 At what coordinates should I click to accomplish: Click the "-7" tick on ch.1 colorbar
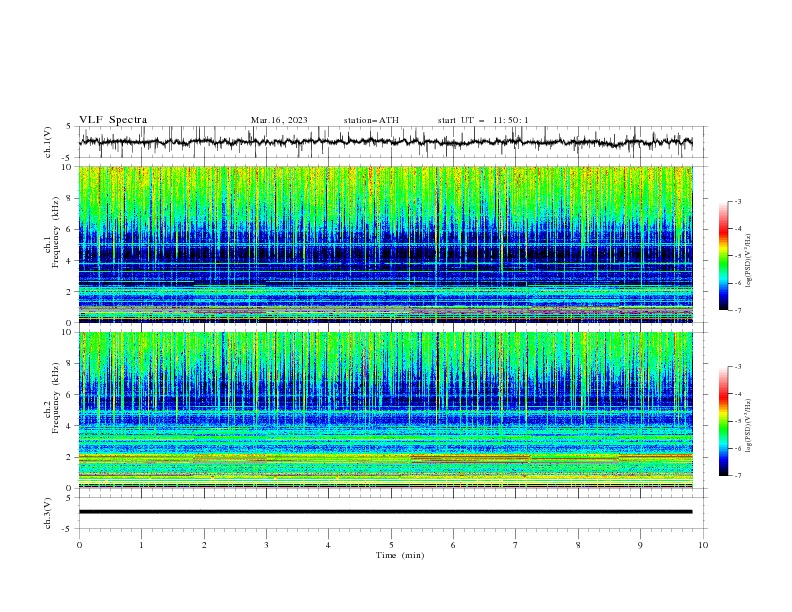(737, 311)
